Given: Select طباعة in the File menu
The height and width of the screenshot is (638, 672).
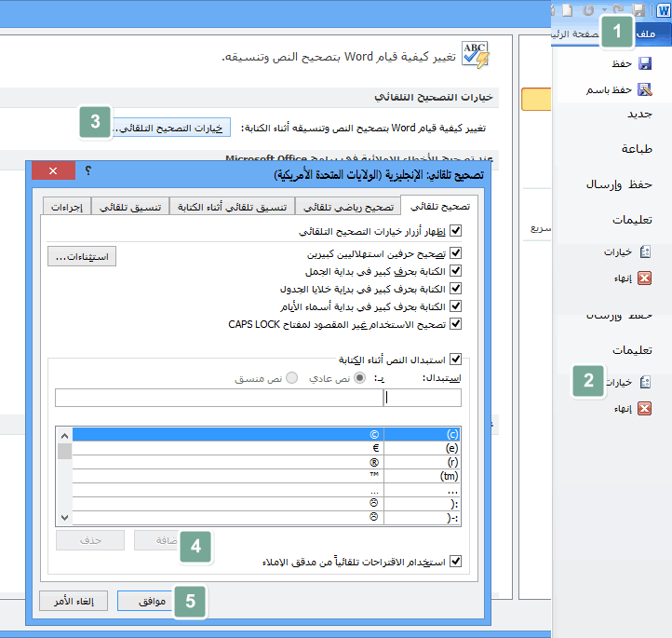Looking at the screenshot, I should 637,149.
